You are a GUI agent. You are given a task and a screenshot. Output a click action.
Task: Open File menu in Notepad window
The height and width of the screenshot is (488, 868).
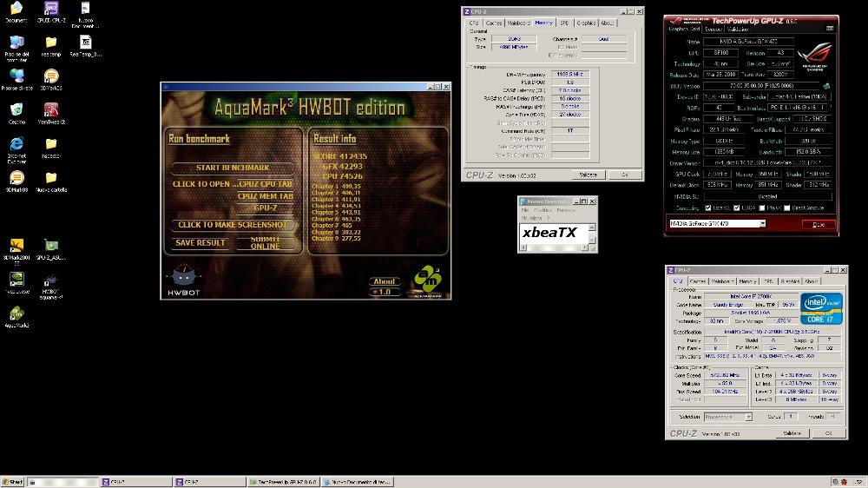click(x=525, y=210)
